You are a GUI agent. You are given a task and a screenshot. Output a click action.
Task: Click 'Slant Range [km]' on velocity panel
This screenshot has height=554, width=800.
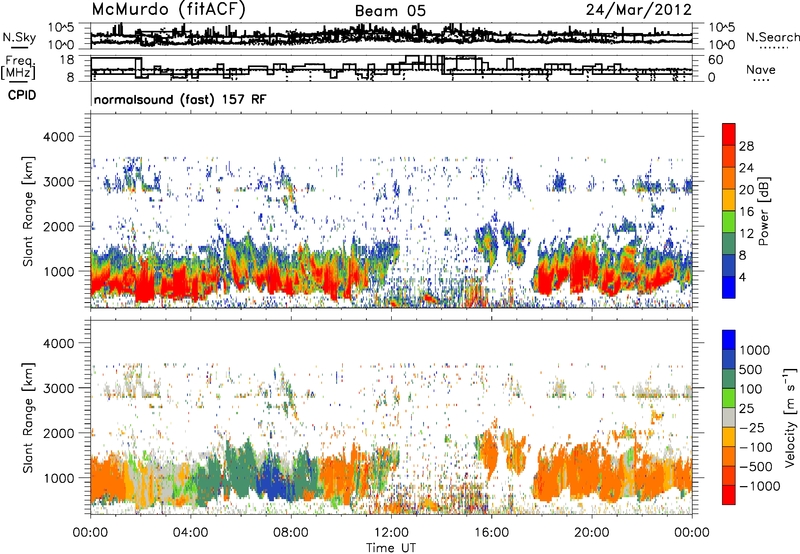point(29,417)
